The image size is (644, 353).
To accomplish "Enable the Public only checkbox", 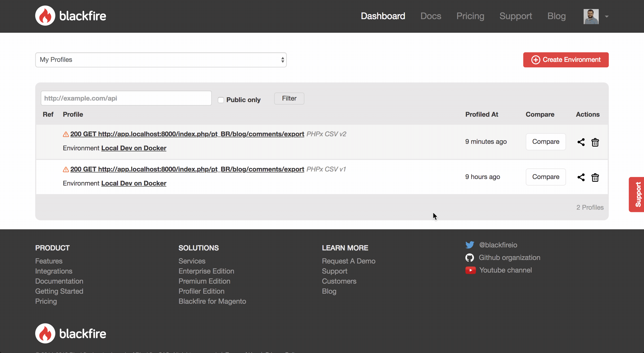I will (x=221, y=100).
